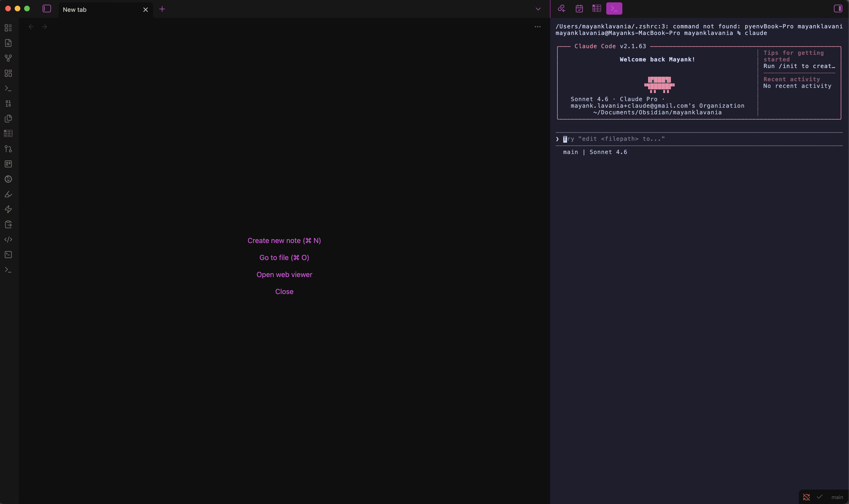Click 'Go to file (⌘ O)'
The width and height of the screenshot is (849, 504).
284,257
